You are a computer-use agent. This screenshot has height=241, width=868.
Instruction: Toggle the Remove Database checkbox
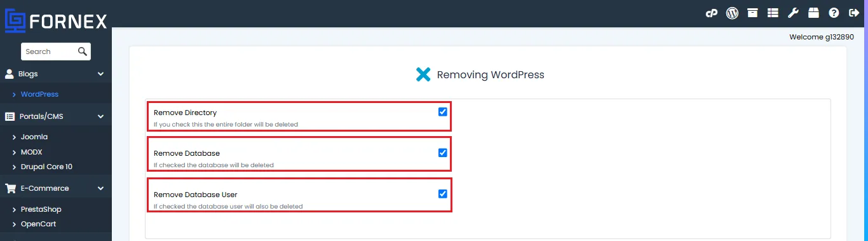pyautogui.click(x=443, y=153)
